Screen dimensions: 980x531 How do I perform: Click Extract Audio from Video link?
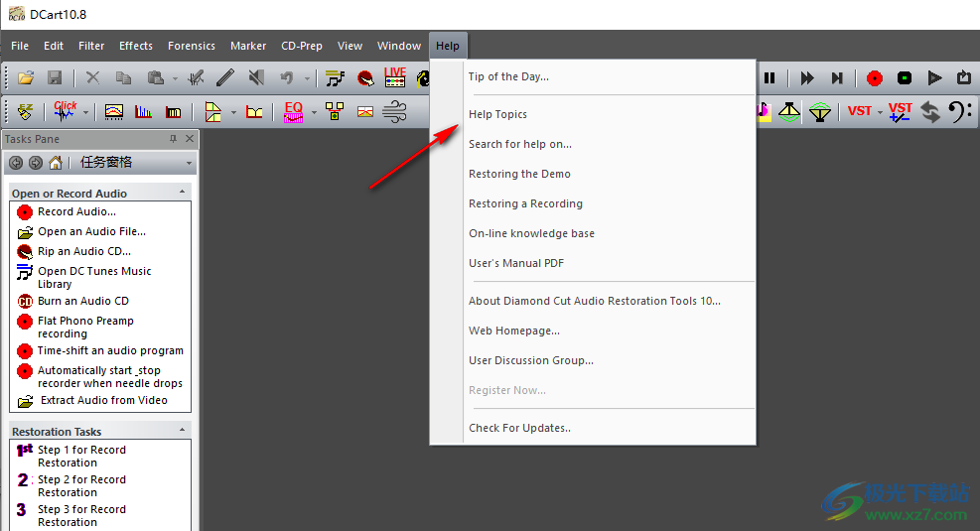[x=103, y=400]
